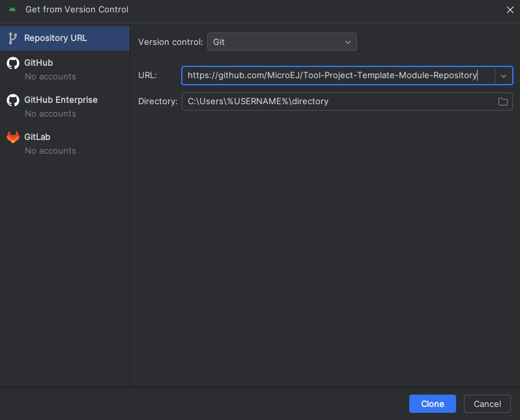The height and width of the screenshot is (420, 520).
Task: Select the Repository URL tab label
Action: click(55, 38)
